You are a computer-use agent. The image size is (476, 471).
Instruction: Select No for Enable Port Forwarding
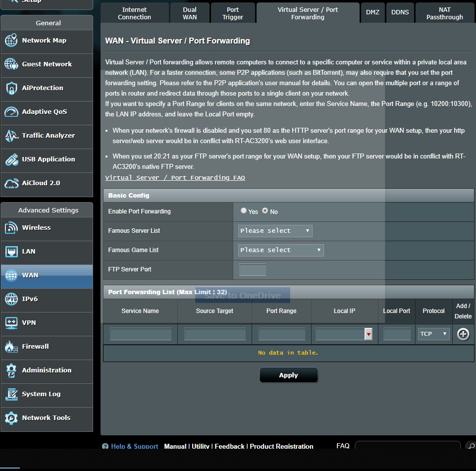coord(265,211)
